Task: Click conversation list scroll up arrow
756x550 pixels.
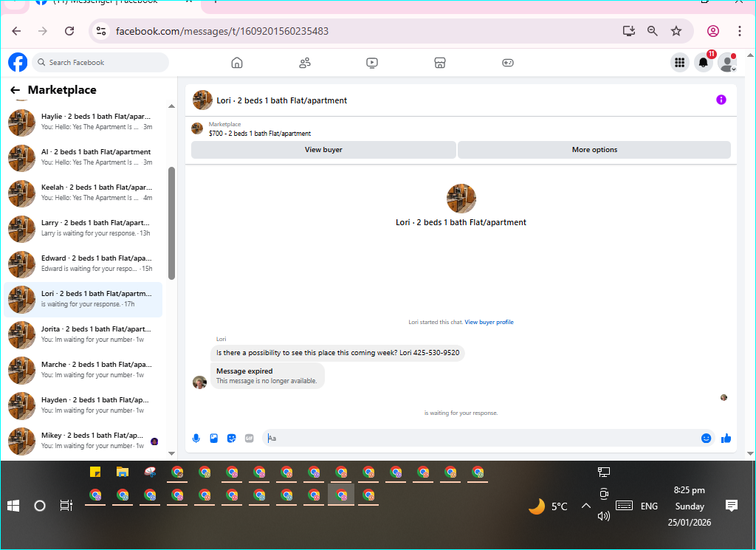Action: coord(171,106)
